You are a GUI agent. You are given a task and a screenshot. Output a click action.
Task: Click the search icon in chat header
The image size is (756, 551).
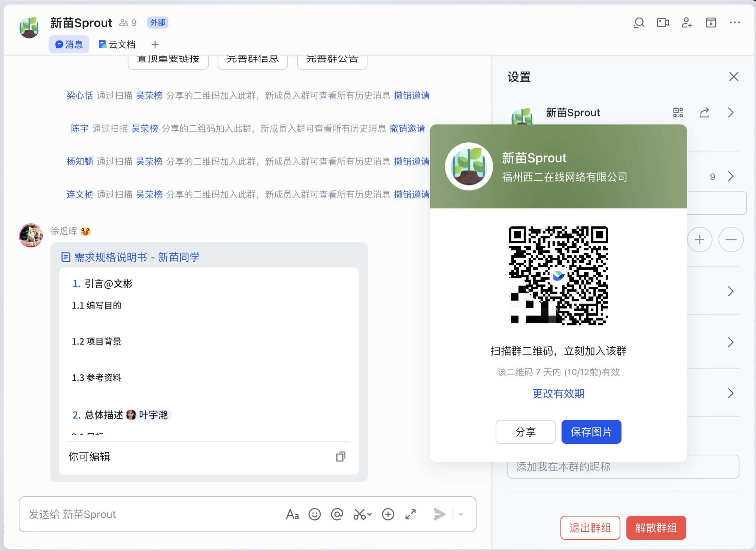[x=639, y=23]
